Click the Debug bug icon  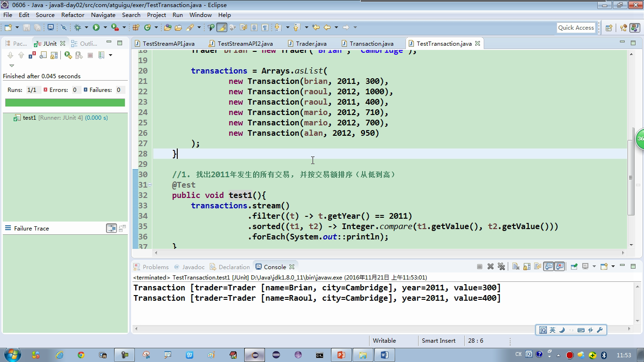click(77, 27)
